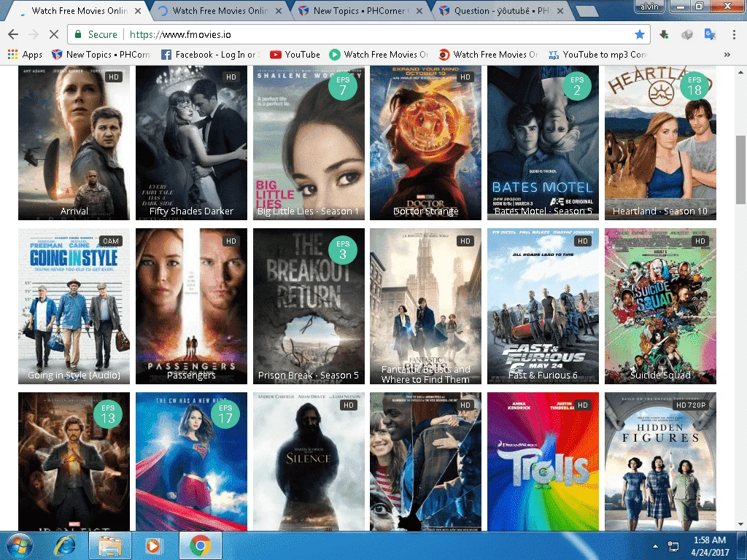The width and height of the screenshot is (747, 560).
Task: Open the Passengers movie poster
Action: click(x=191, y=306)
